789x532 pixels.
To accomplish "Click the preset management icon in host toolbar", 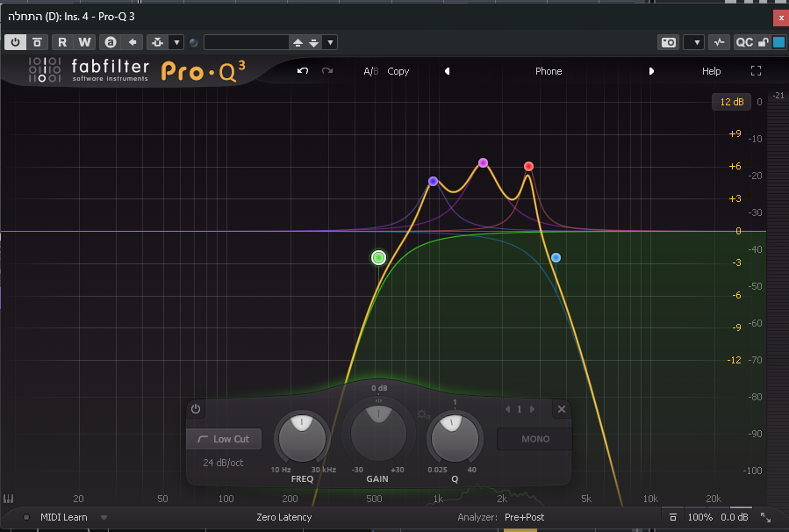I will click(x=157, y=42).
